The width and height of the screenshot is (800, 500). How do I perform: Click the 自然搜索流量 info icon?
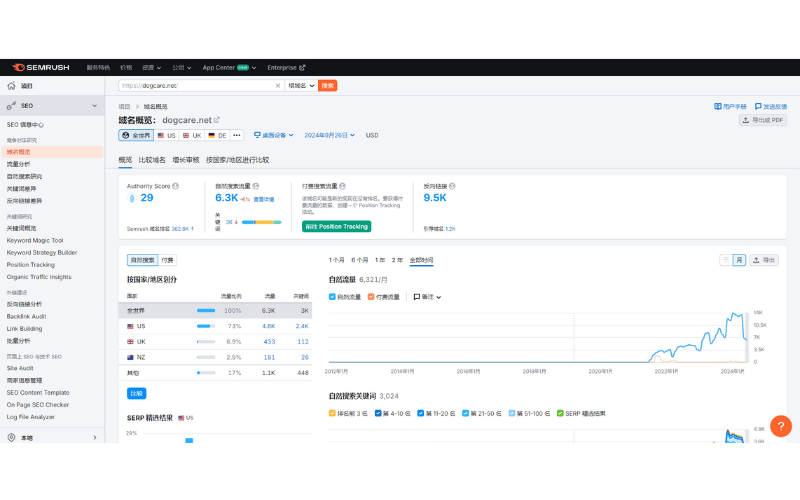point(256,186)
